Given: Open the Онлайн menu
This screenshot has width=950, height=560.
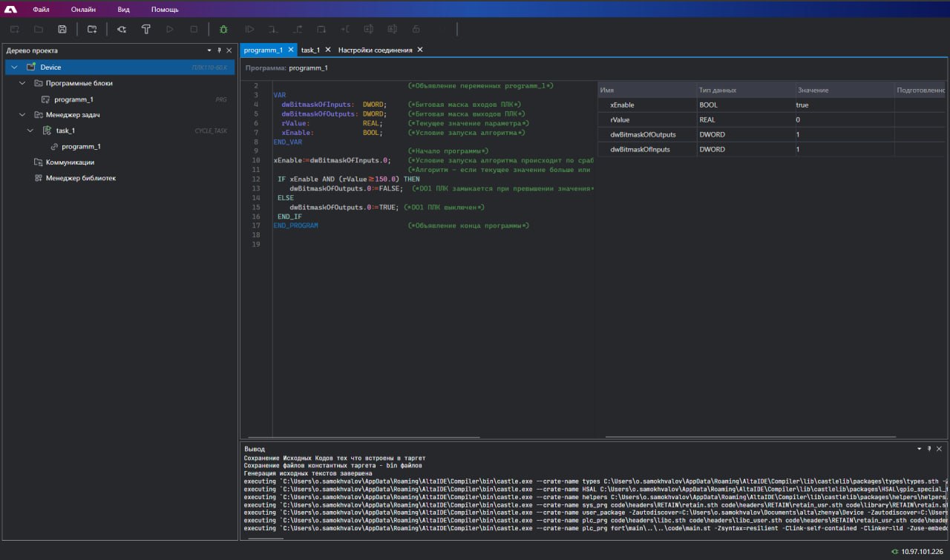Looking at the screenshot, I should (83, 10).
